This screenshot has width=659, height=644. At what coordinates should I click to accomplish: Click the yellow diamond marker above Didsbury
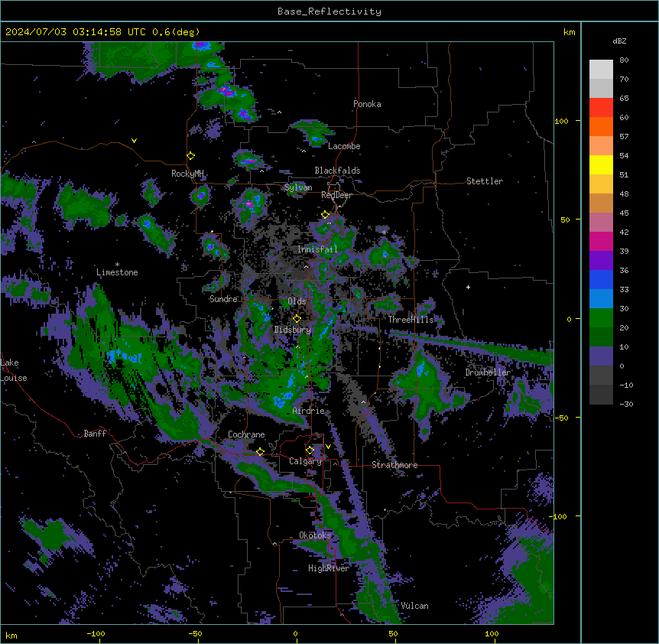pos(297,319)
